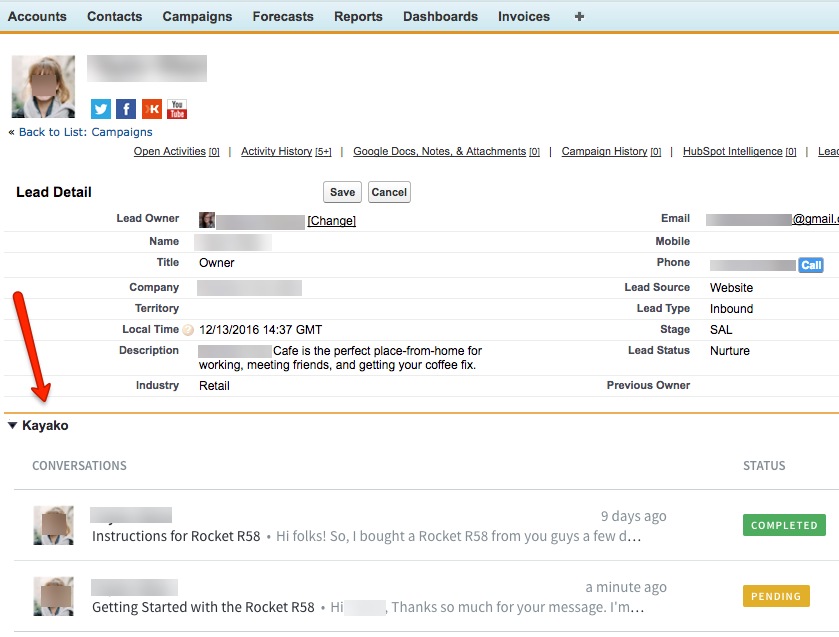The height and width of the screenshot is (637, 839).
Task: Open the plus tab to add tabs
Action: click(580, 16)
